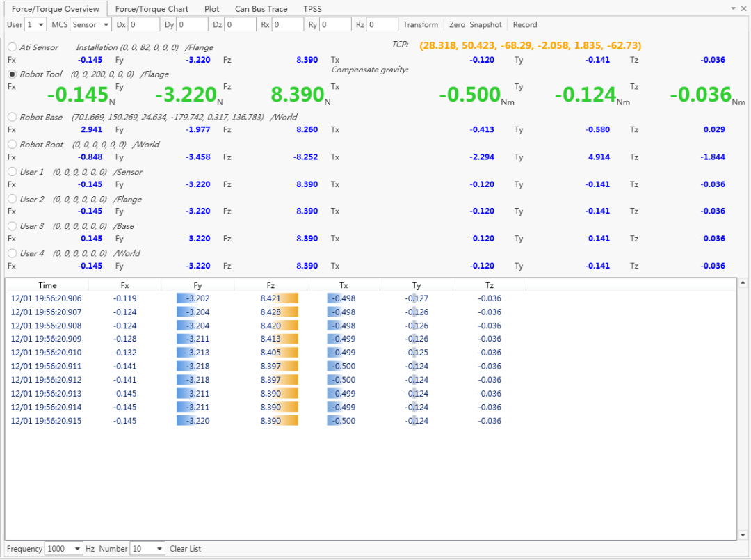
Task: Open the tab list overflow arrow
Action: click(x=733, y=8)
